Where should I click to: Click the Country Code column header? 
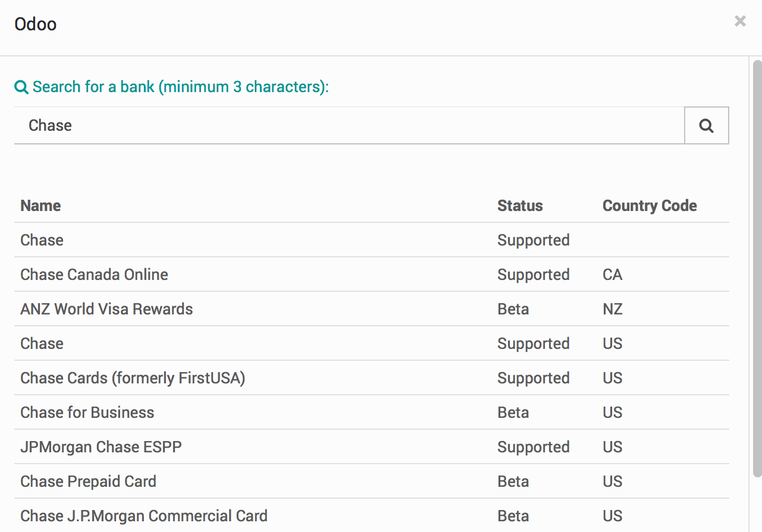point(650,206)
